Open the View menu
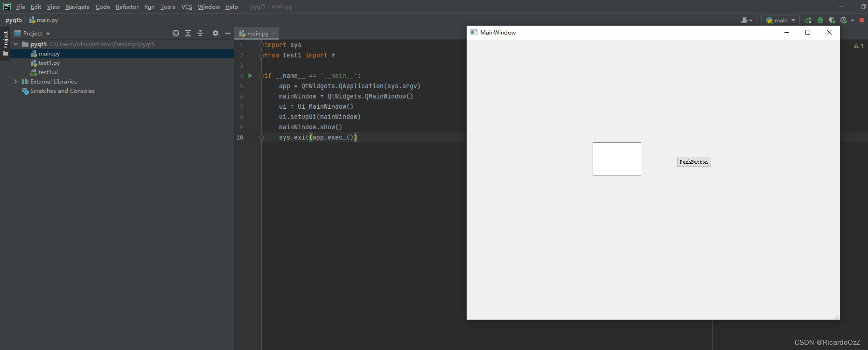The width and height of the screenshot is (868, 350). point(53,7)
